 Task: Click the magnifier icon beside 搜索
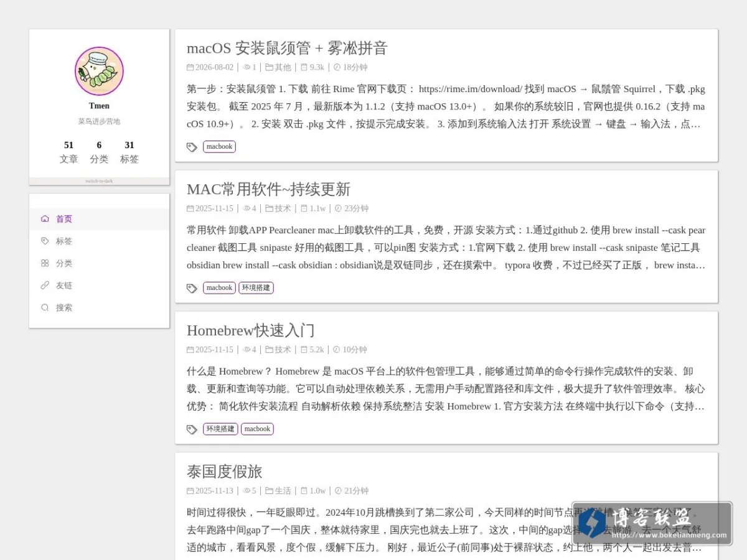tap(45, 307)
